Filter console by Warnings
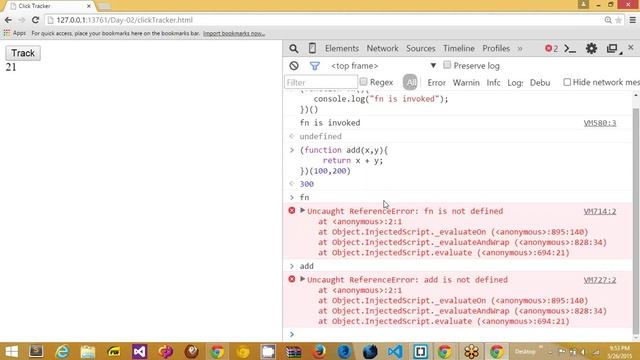 [x=466, y=82]
